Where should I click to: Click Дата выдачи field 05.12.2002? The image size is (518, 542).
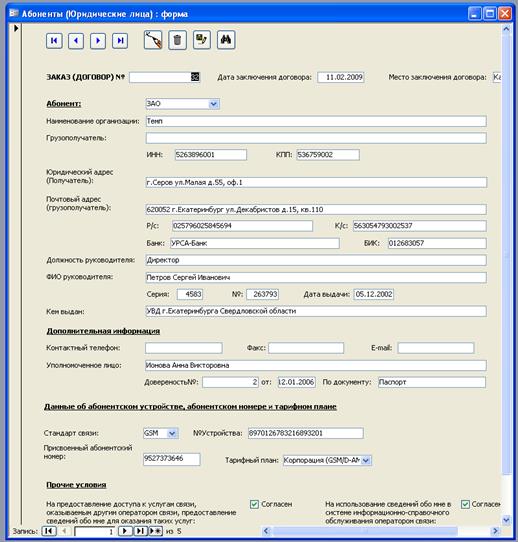click(x=374, y=295)
